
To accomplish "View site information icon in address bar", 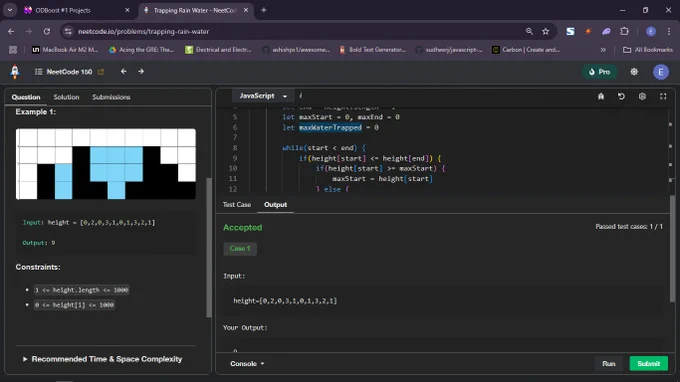I will [x=68, y=32].
